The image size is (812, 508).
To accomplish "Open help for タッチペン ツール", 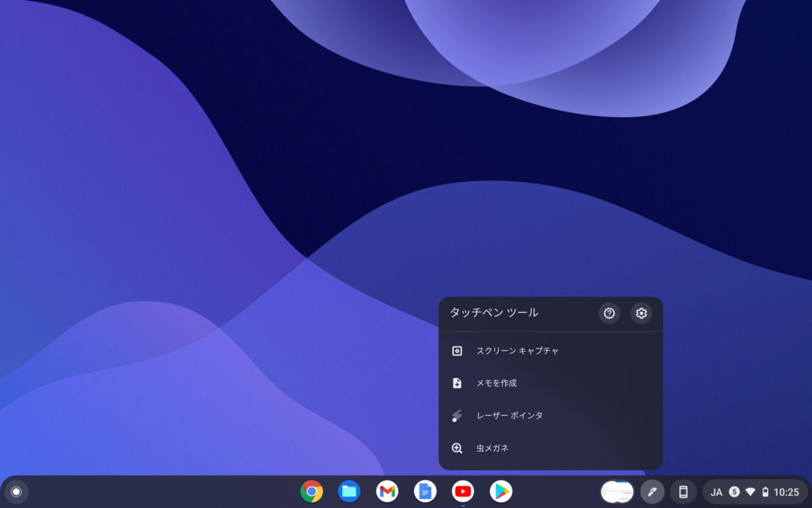I will tap(609, 313).
